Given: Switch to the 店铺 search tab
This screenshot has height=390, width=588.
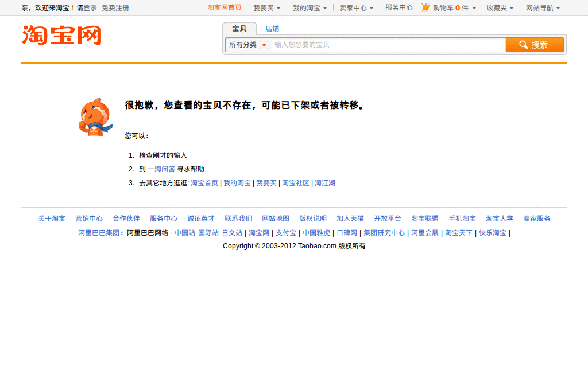Looking at the screenshot, I should coord(272,29).
